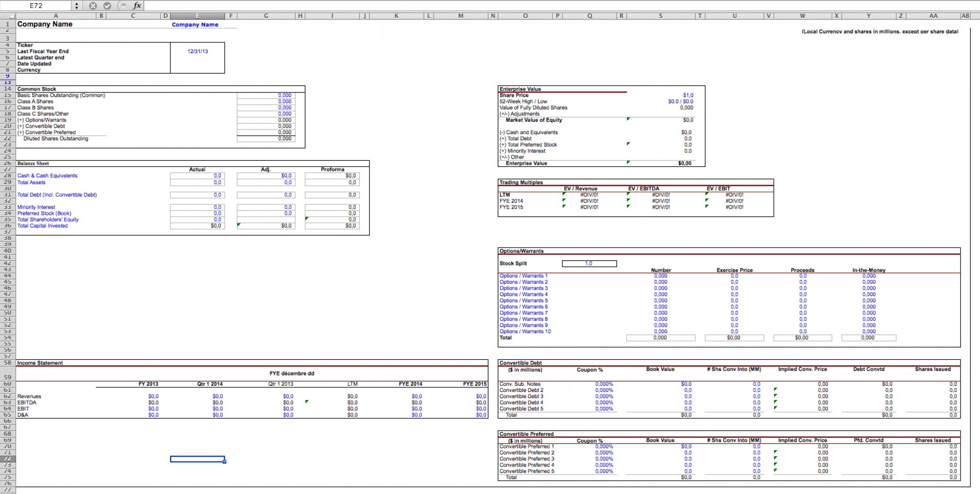This screenshot has width=980, height=494.
Task: Click the Ticker label
Action: (x=25, y=45)
